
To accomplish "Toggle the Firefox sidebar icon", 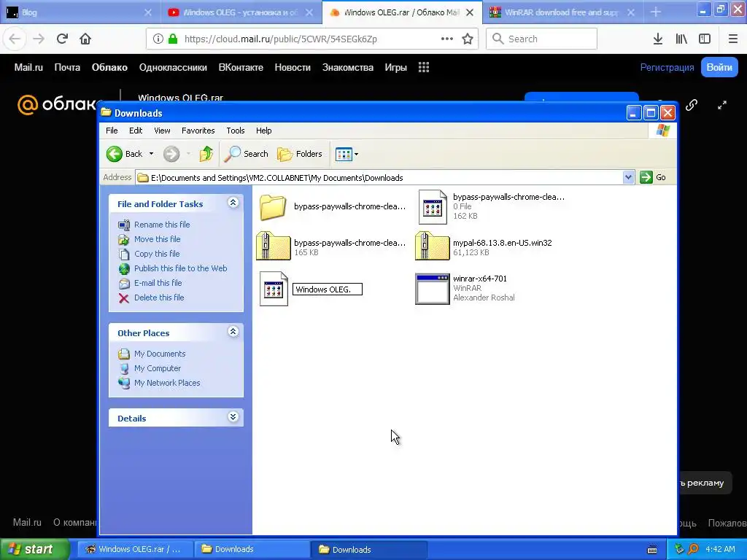I will [705, 39].
